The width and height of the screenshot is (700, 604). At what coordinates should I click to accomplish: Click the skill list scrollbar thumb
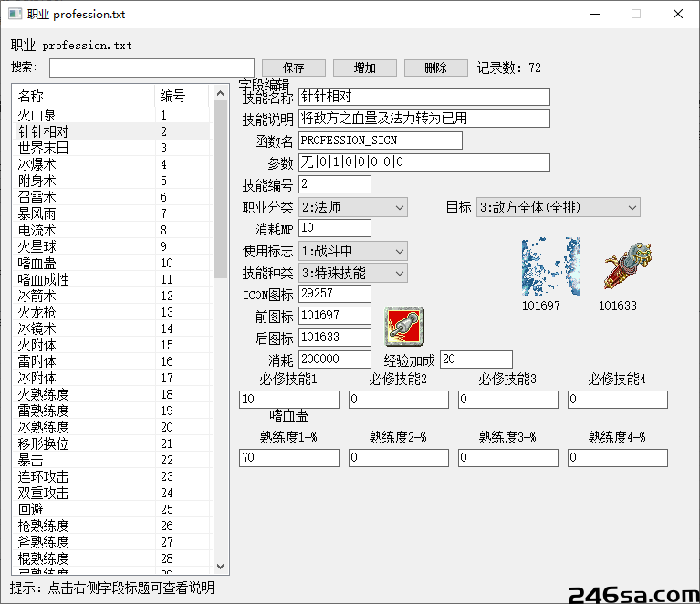coord(220,189)
